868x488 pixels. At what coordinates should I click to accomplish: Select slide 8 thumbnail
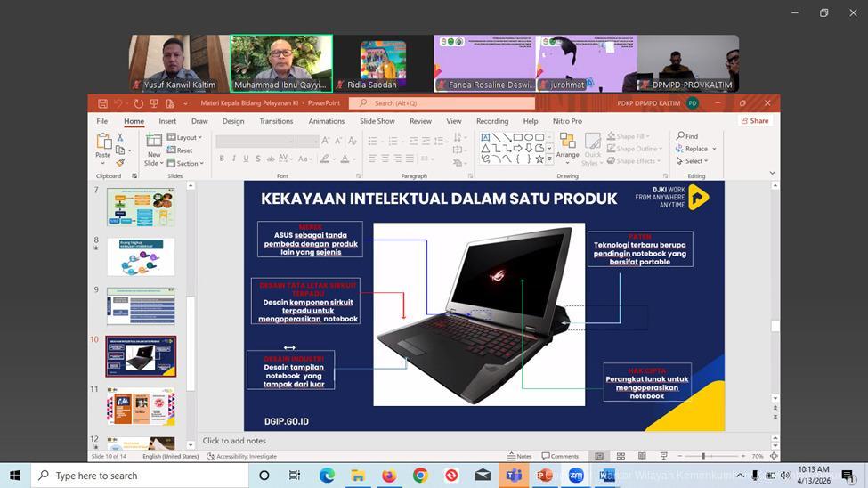click(x=141, y=256)
